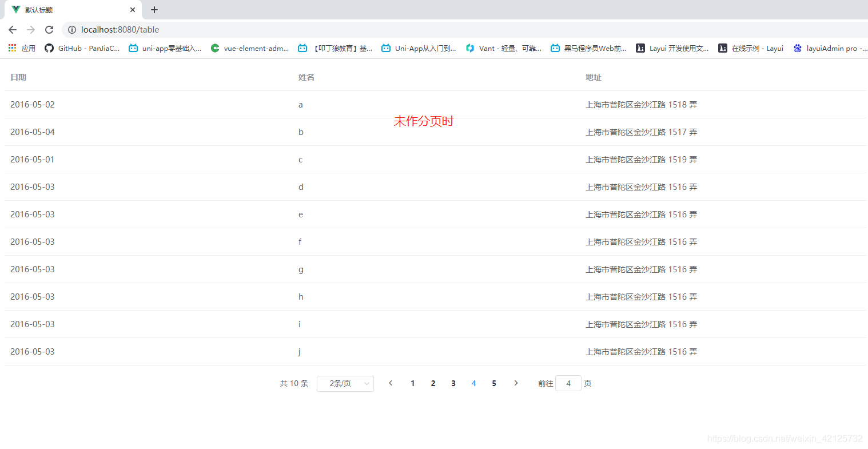This screenshot has height=449, width=868.
Task: Open the Uni-App从入门到 bookmark
Action: tap(419, 48)
